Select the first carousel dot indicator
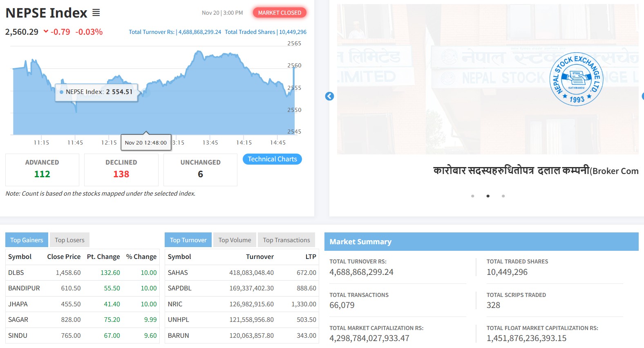Screen dimensions: 644x348 473,196
